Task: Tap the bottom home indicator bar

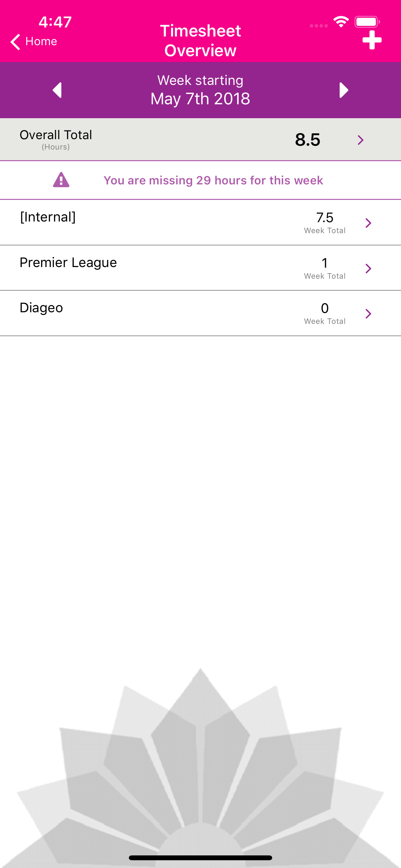Action: tap(200, 858)
